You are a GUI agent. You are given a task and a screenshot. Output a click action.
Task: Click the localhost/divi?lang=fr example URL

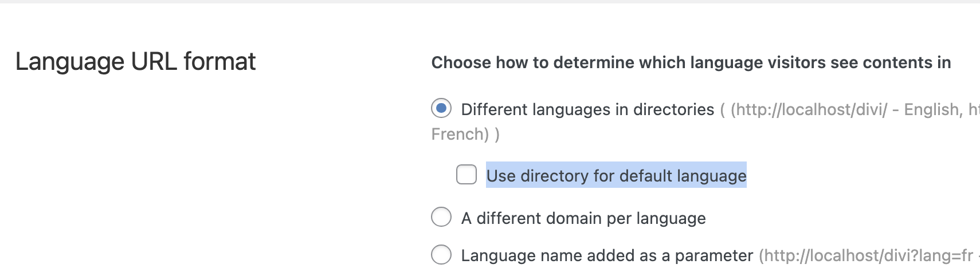tap(866, 255)
